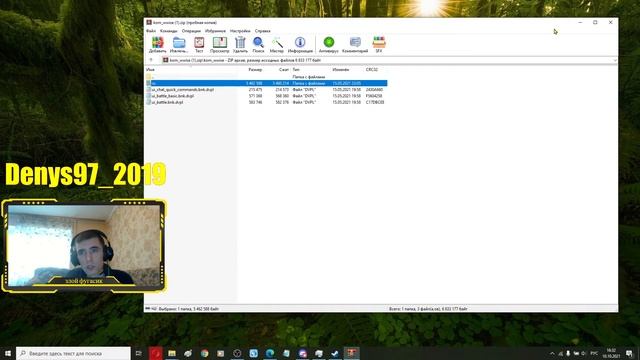
Task: Show archive Информация (Info) icon
Action: [300, 44]
